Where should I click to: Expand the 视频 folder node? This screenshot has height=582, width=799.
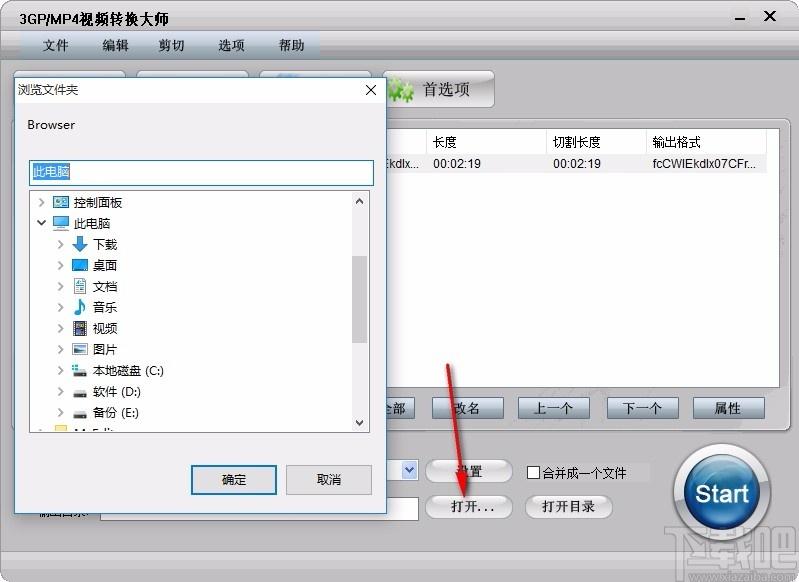tap(60, 328)
